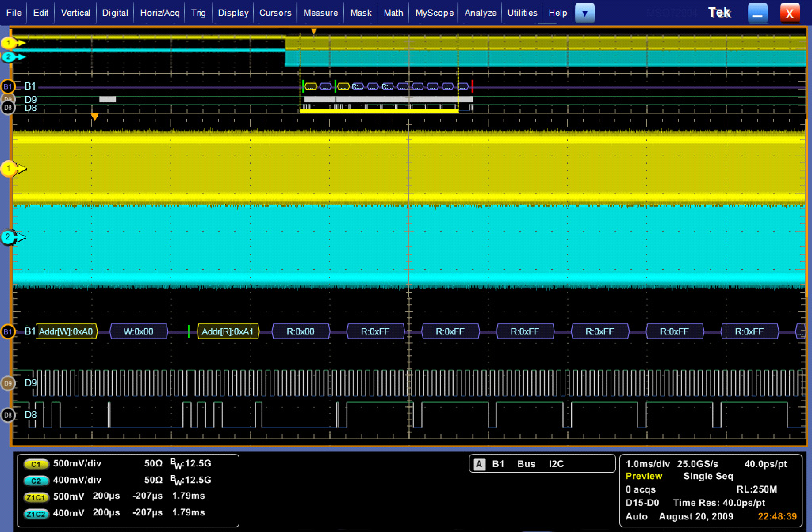This screenshot has width=812, height=532.
Task: Select the first R:0xFF decoded packet
Action: click(x=375, y=331)
